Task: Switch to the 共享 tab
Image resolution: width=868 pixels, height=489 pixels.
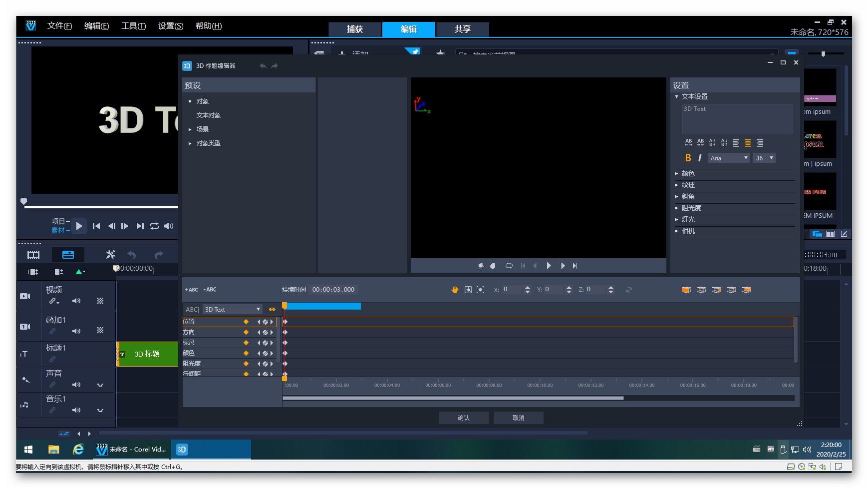Action: pos(462,29)
